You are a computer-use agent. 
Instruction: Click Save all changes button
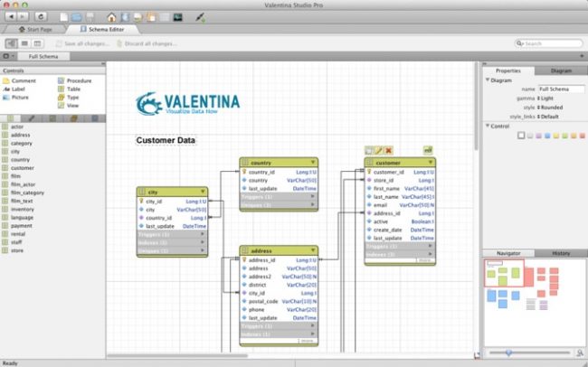[x=82, y=43]
